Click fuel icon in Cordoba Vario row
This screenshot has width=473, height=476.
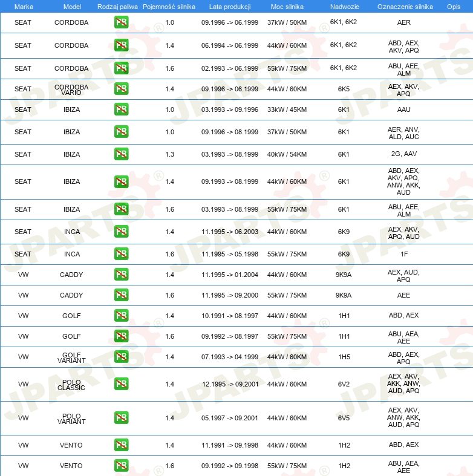pyautogui.click(x=122, y=89)
